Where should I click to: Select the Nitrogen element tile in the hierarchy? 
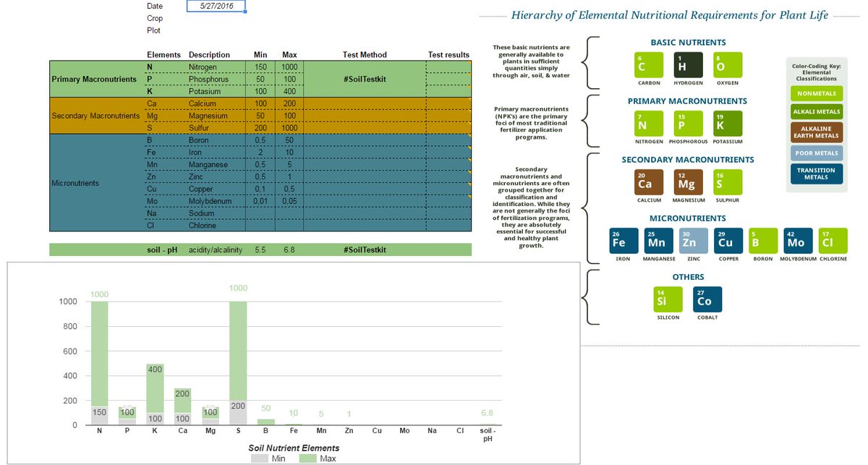pyautogui.click(x=649, y=124)
